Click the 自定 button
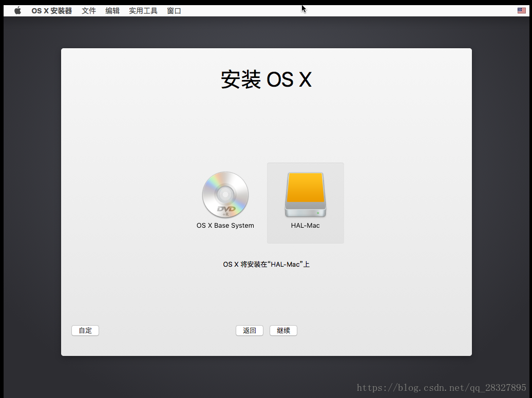 tap(85, 330)
